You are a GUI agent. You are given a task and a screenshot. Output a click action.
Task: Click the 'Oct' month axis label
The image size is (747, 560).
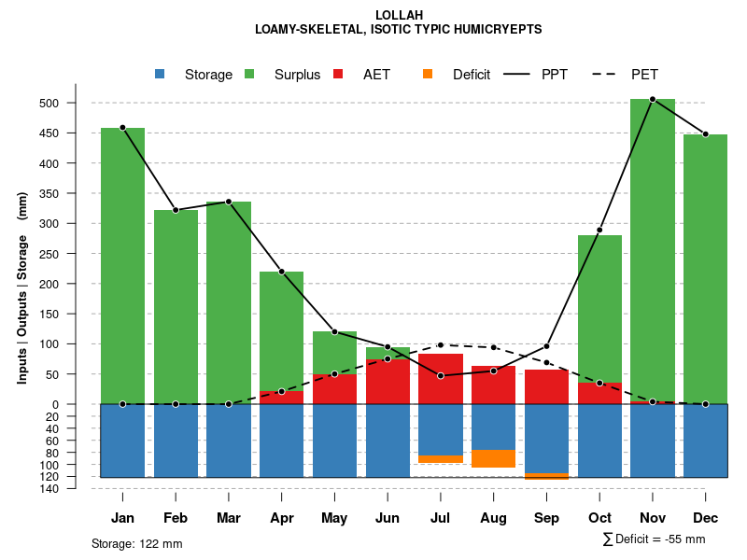coord(599,518)
